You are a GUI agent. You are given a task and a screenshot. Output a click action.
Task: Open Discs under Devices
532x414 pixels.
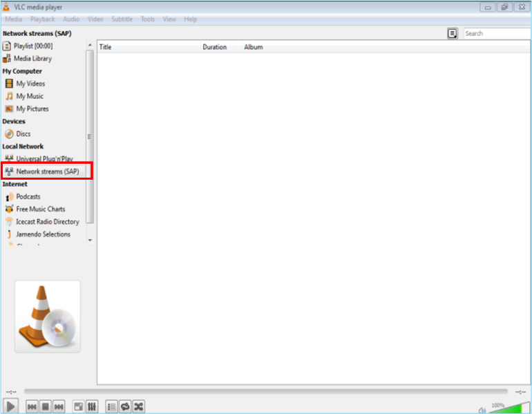[x=23, y=134]
